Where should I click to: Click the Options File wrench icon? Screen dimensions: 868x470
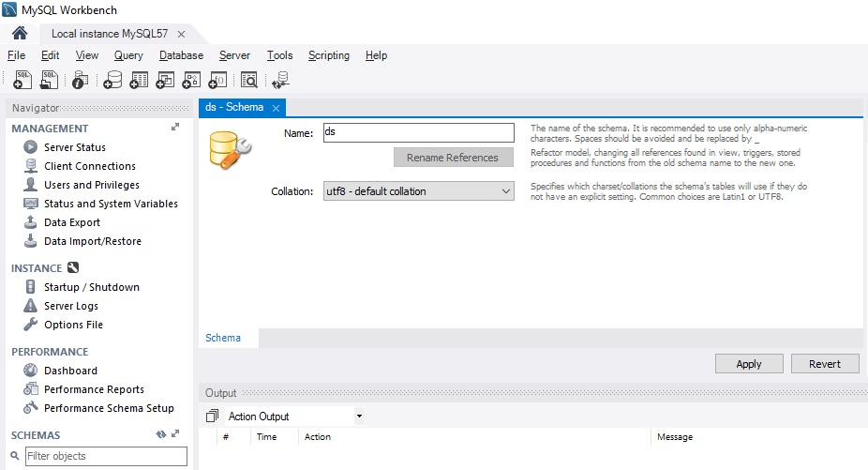30,325
